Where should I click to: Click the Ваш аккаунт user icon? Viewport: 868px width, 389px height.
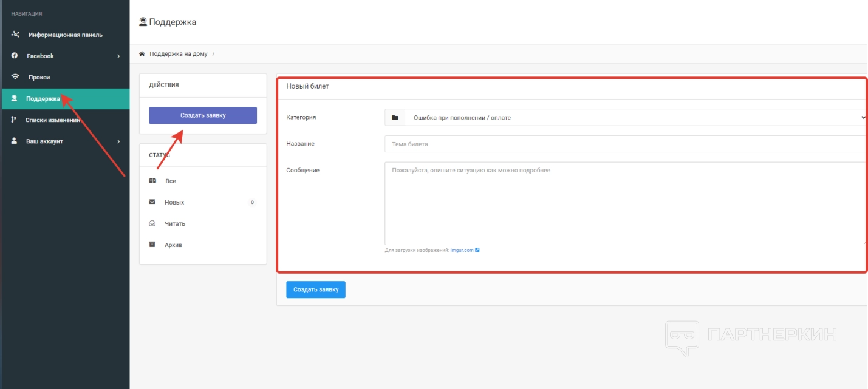14,141
